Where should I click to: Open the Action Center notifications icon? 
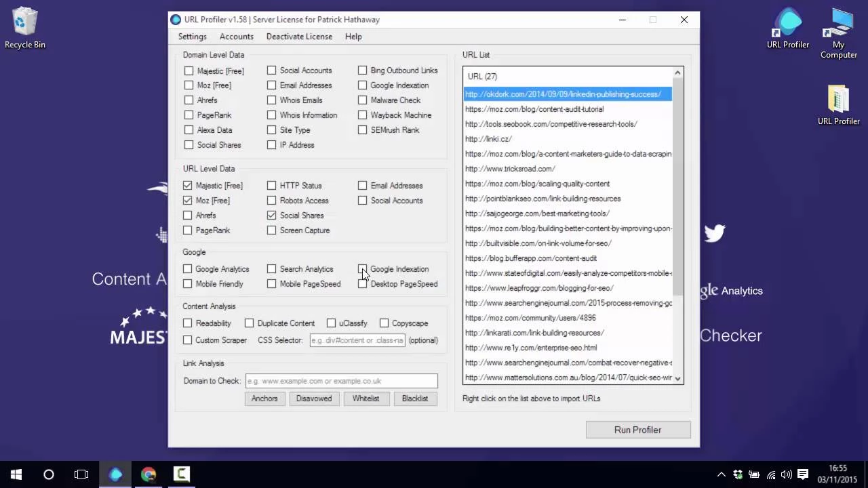803,474
